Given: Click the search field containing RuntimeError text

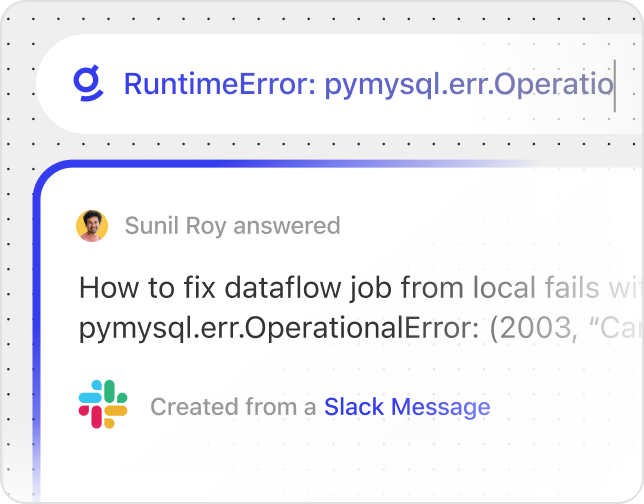Looking at the screenshot, I should click(340, 84).
